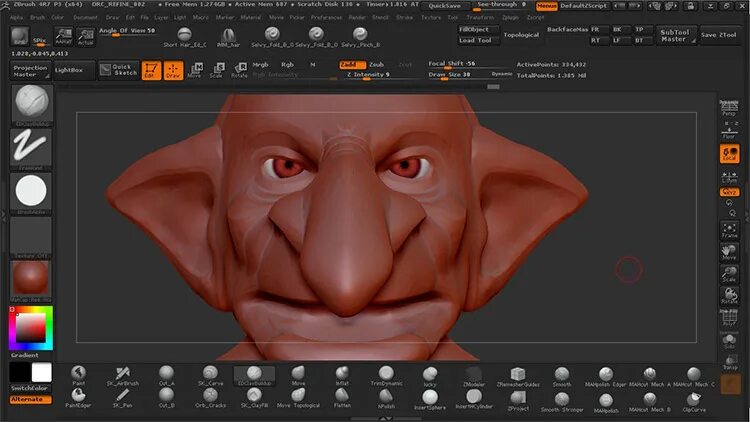Select the ZRemesherGuides brush
750x422 pixels.
pos(518,376)
